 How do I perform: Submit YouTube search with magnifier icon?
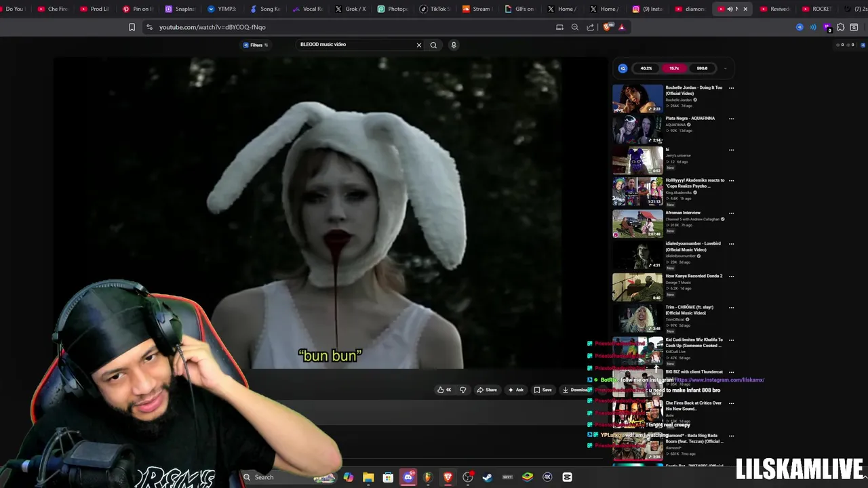pos(433,45)
